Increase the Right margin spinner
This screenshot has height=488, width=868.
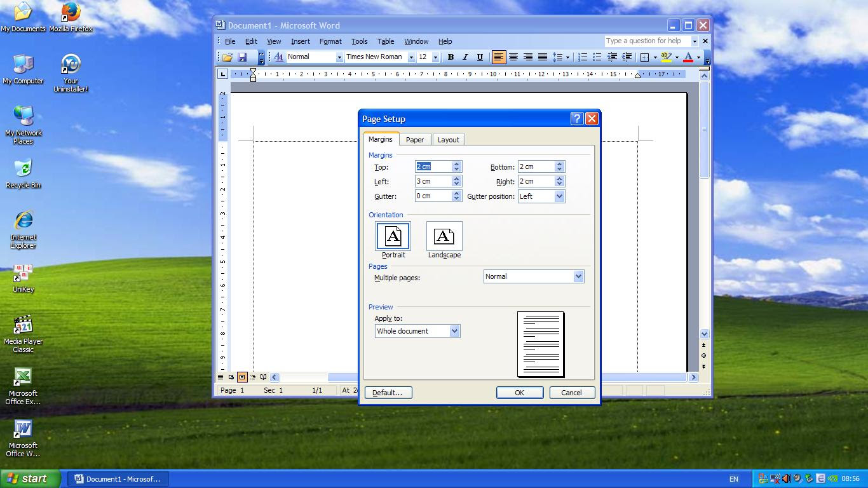pos(559,179)
